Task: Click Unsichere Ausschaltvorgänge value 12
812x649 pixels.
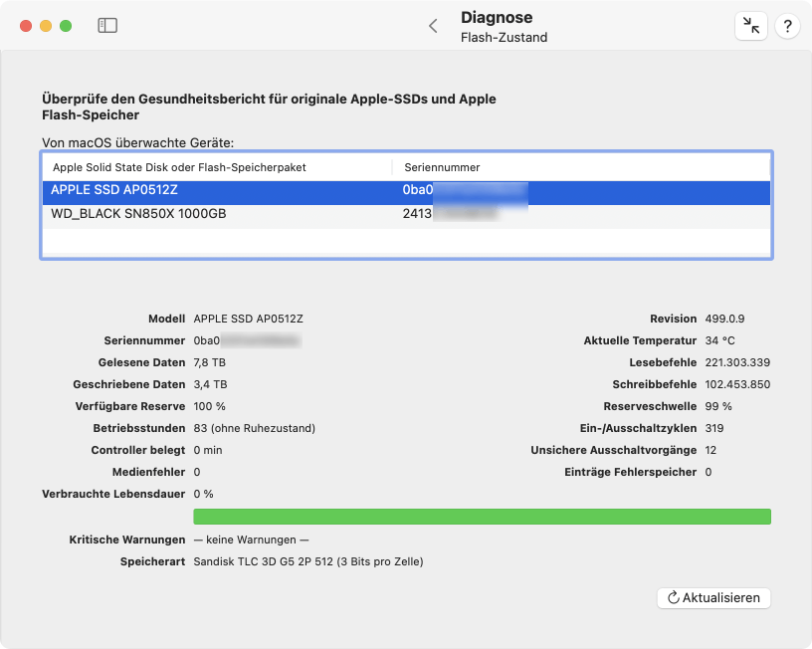Action: tap(710, 450)
